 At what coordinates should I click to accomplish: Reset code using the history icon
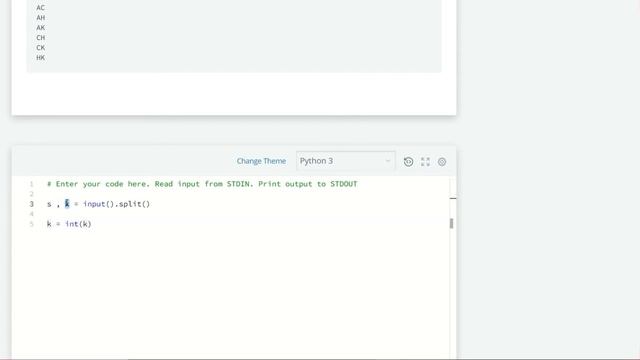click(x=408, y=162)
